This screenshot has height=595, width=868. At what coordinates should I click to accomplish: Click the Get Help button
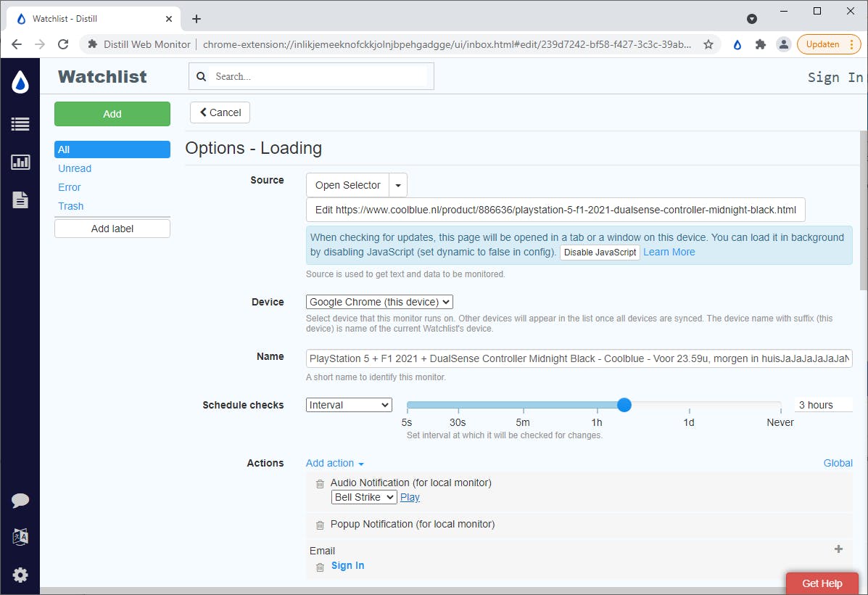coord(822,583)
